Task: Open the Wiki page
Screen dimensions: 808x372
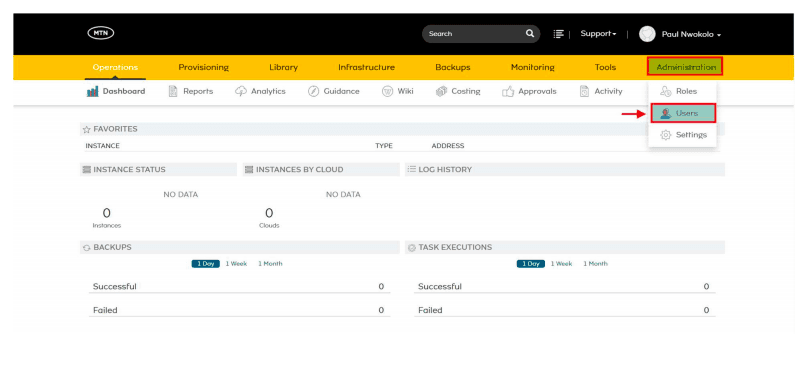Action: [397, 91]
